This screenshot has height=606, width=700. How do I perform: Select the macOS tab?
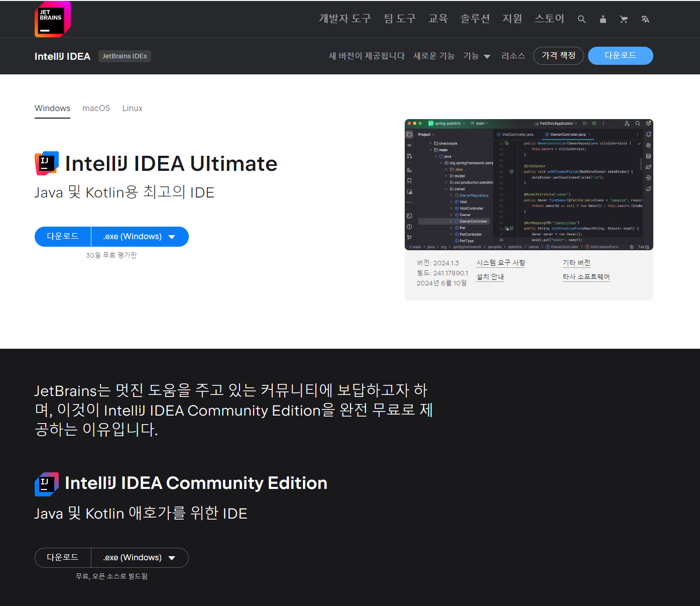pyautogui.click(x=96, y=109)
